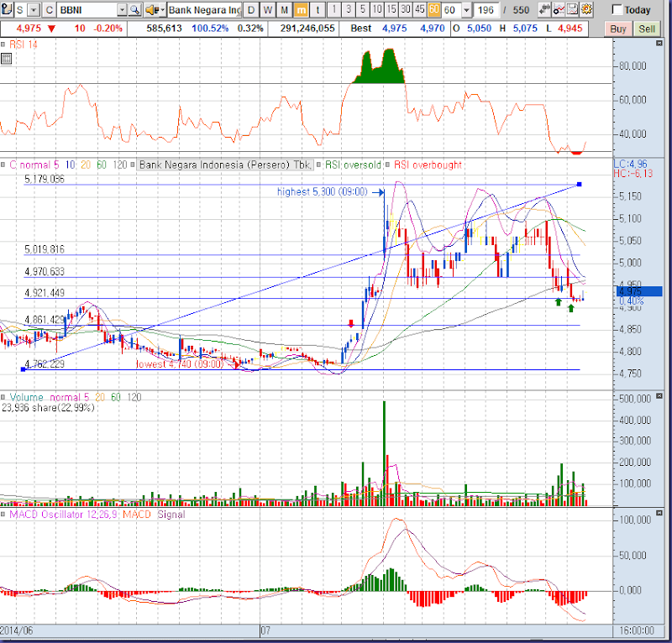Close the Volume panel corner button

(659, 396)
